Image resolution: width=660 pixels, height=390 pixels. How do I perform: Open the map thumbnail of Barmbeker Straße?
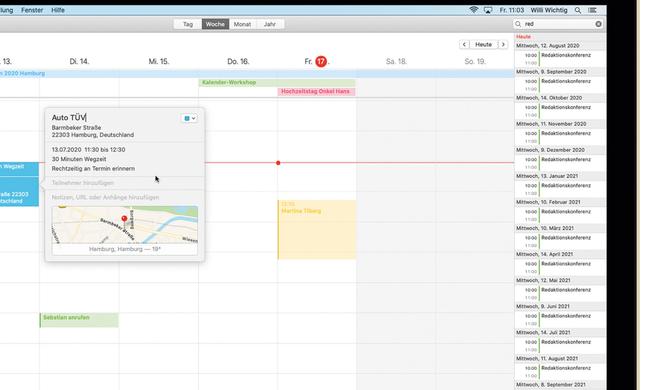click(x=125, y=225)
